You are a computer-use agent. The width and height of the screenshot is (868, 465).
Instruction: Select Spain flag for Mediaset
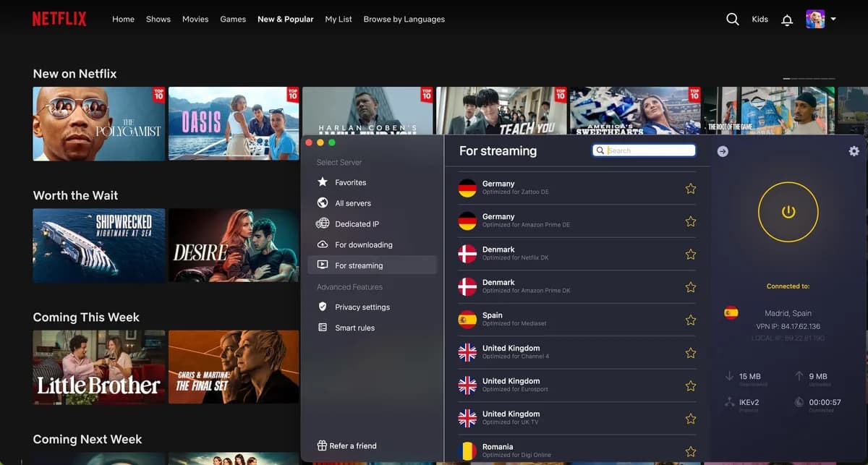tap(468, 320)
